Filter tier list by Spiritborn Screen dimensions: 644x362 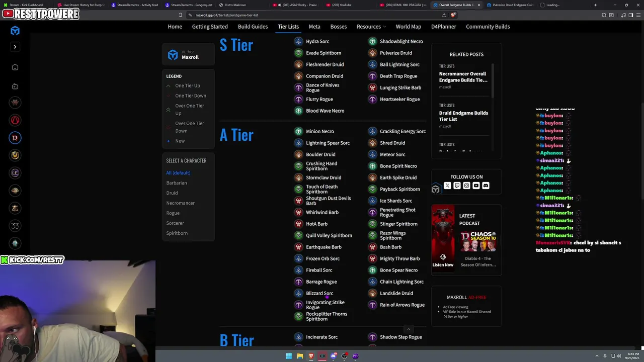177,233
